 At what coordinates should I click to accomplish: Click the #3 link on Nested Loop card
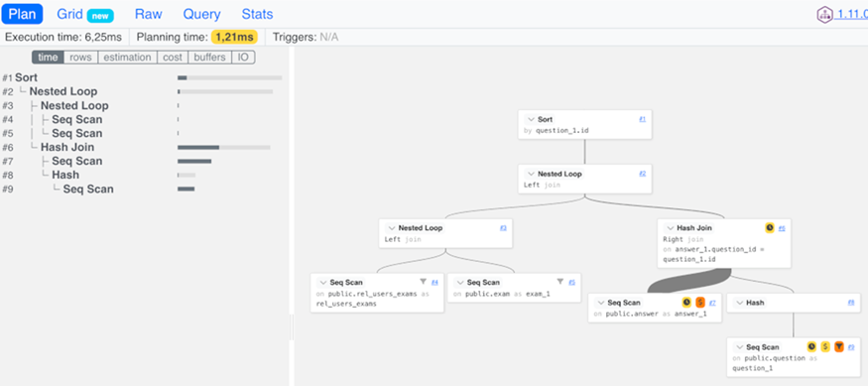503,227
